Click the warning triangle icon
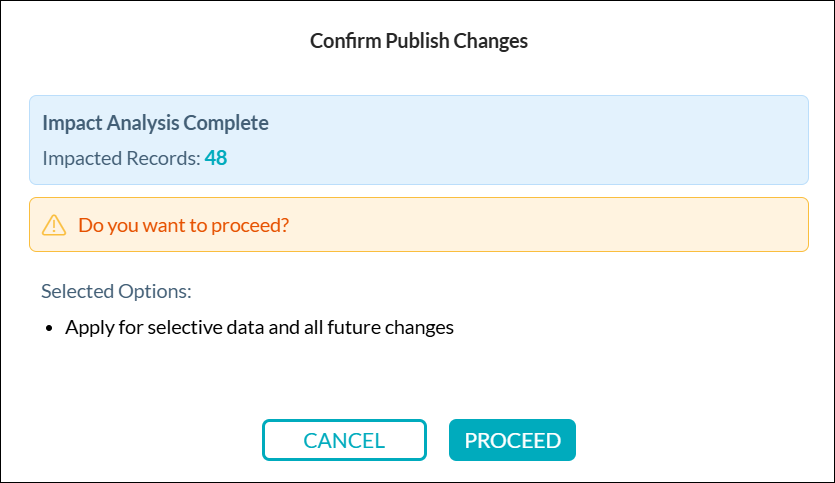This screenshot has width=835, height=483. pyautogui.click(x=54, y=225)
